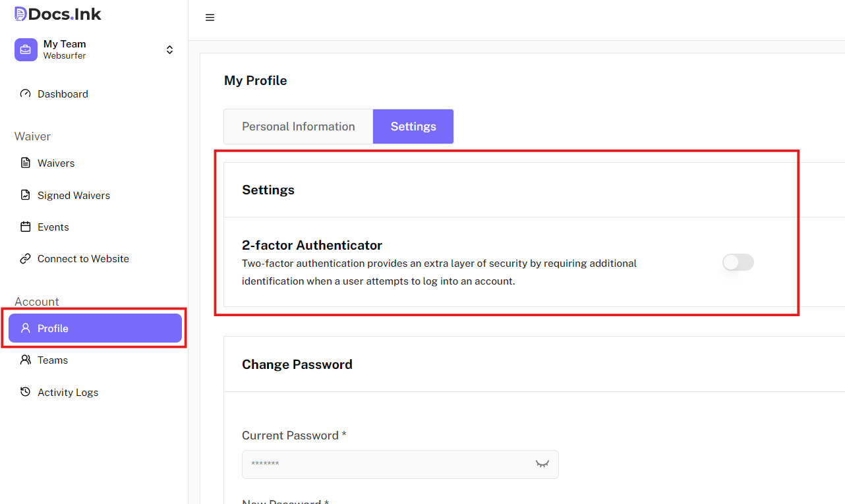Switch to the Personal Information tab
This screenshot has height=504, width=845.
(x=298, y=126)
